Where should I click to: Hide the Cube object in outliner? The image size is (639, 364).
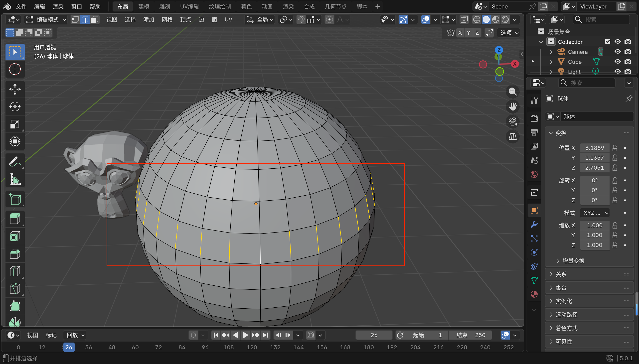[x=618, y=62]
